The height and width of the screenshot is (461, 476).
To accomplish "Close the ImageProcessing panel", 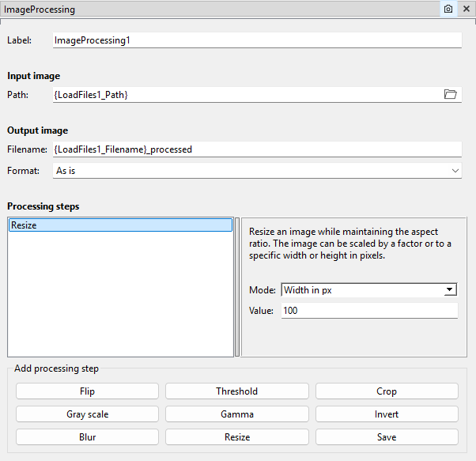I will click(466, 9).
